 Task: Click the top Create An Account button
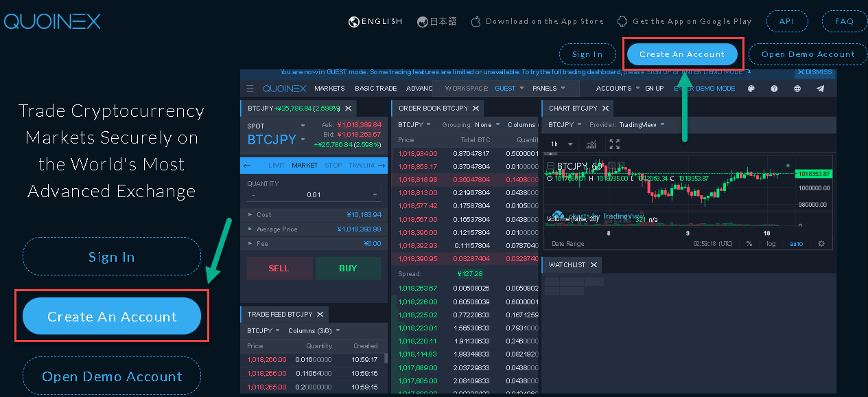point(682,54)
